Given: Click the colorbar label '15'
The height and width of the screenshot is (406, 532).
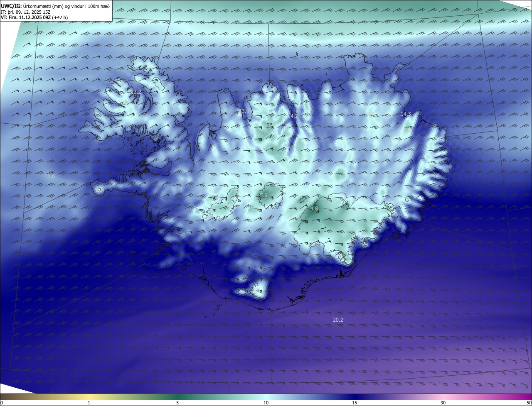Looking at the screenshot, I should pyautogui.click(x=355, y=403).
